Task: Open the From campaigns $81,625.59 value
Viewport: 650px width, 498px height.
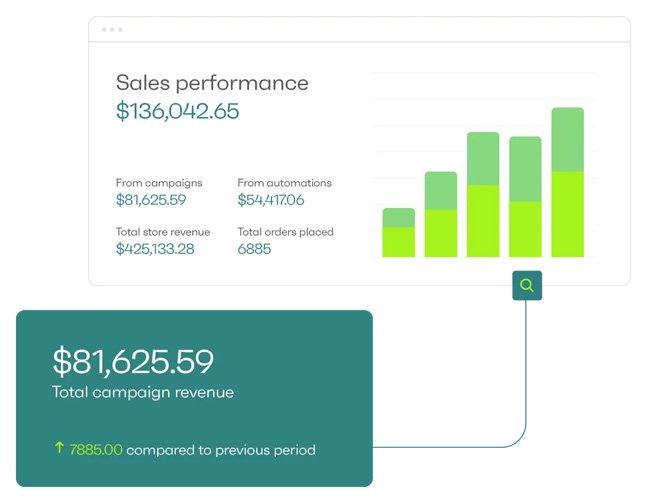Action: (151, 200)
